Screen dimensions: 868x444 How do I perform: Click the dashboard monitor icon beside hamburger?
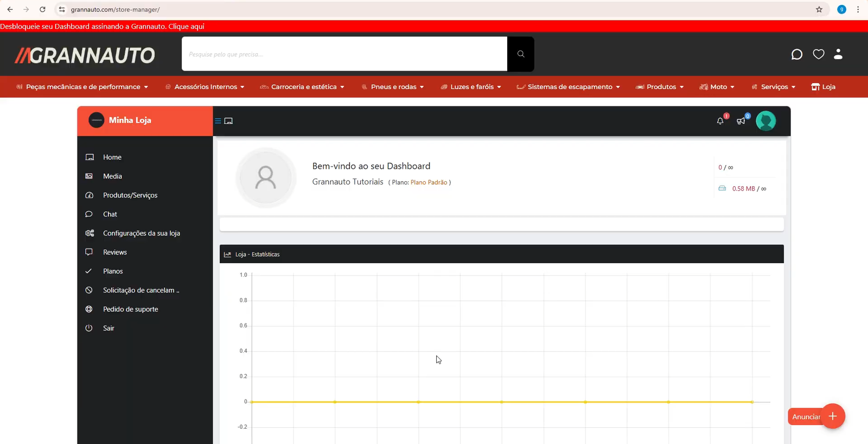(x=228, y=121)
